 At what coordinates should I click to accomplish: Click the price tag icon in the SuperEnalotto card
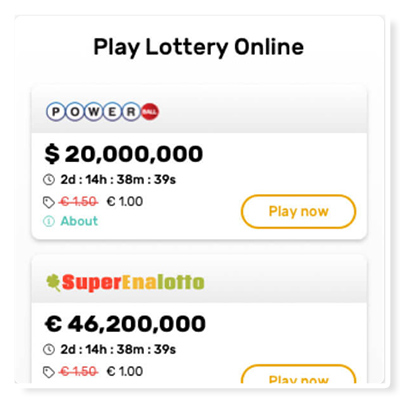tap(49, 372)
